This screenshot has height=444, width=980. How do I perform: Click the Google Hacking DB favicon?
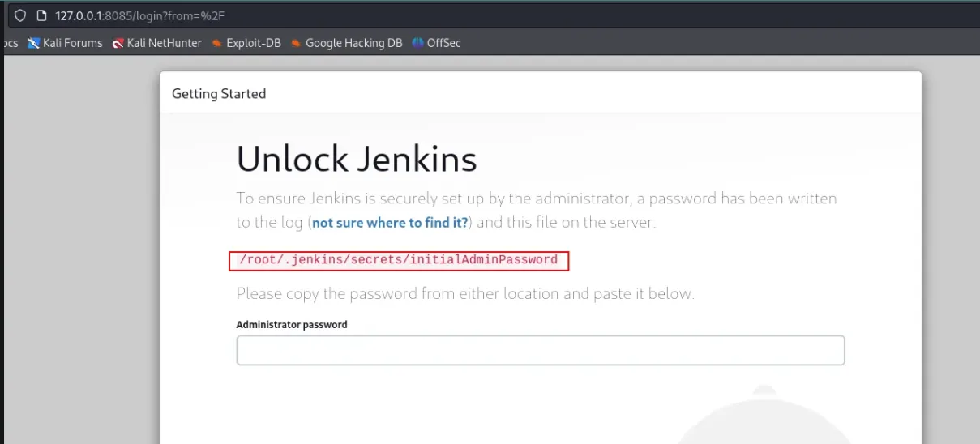(x=296, y=43)
